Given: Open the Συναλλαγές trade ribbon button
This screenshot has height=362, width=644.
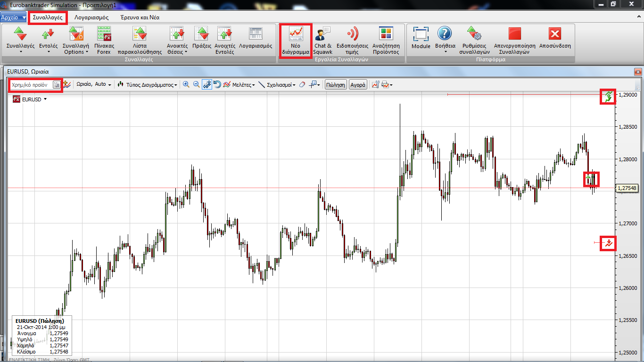Looking at the screenshot, I should click(20, 40).
